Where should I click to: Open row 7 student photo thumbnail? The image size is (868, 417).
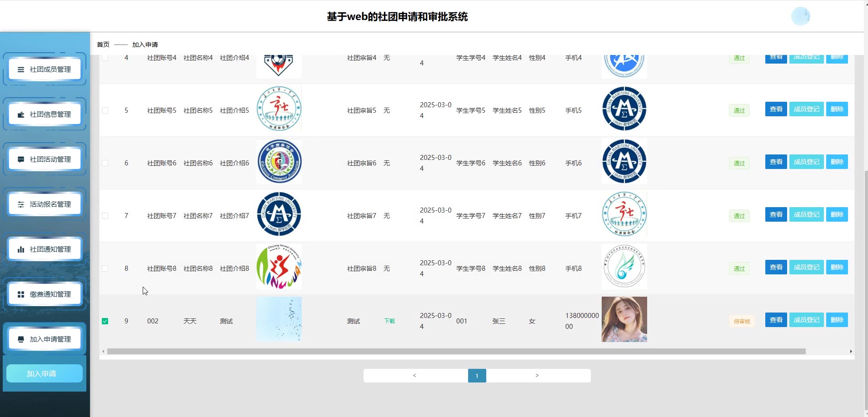pyautogui.click(x=624, y=214)
